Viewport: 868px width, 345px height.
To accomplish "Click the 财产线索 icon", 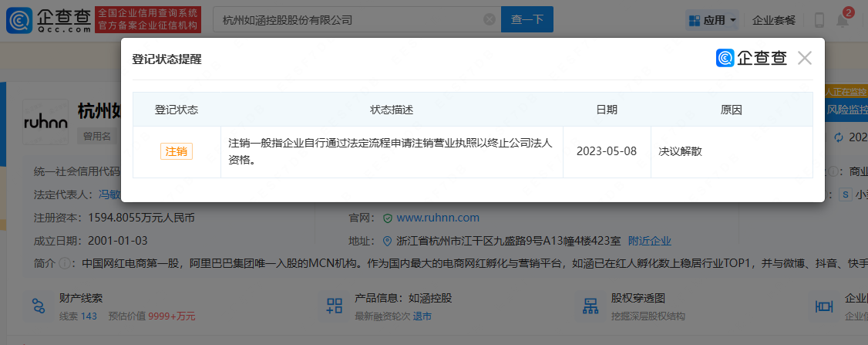I will tap(39, 306).
